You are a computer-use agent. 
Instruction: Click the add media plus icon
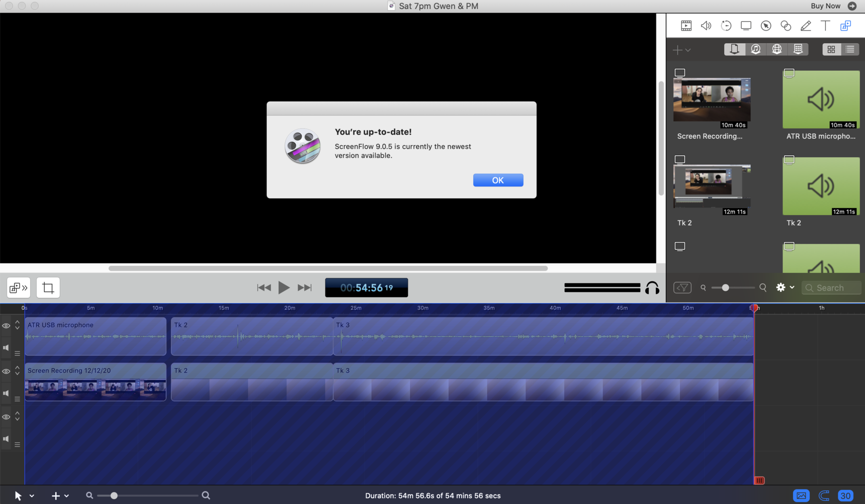[678, 50]
